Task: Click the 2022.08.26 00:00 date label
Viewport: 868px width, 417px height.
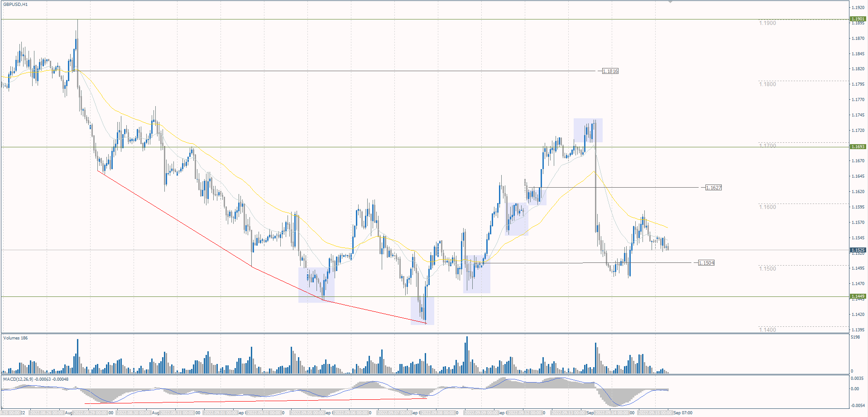Action: (47, 413)
